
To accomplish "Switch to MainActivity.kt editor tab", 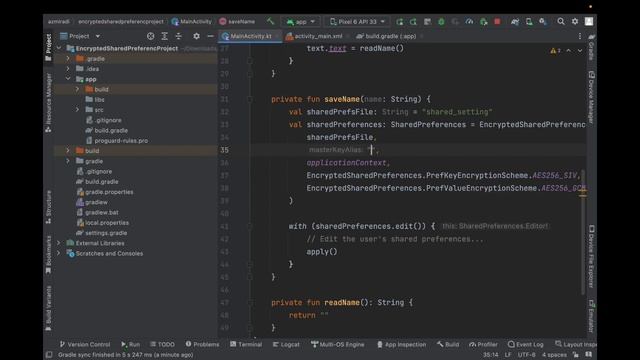I will click(250, 36).
